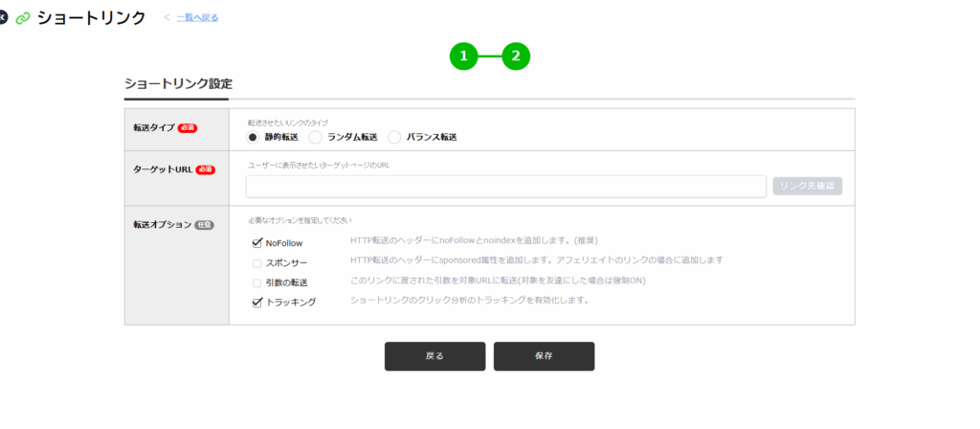Image resolution: width=980 pixels, height=429 pixels.
Task: Uncheck the NoFollow checkbox
Action: coord(256,243)
